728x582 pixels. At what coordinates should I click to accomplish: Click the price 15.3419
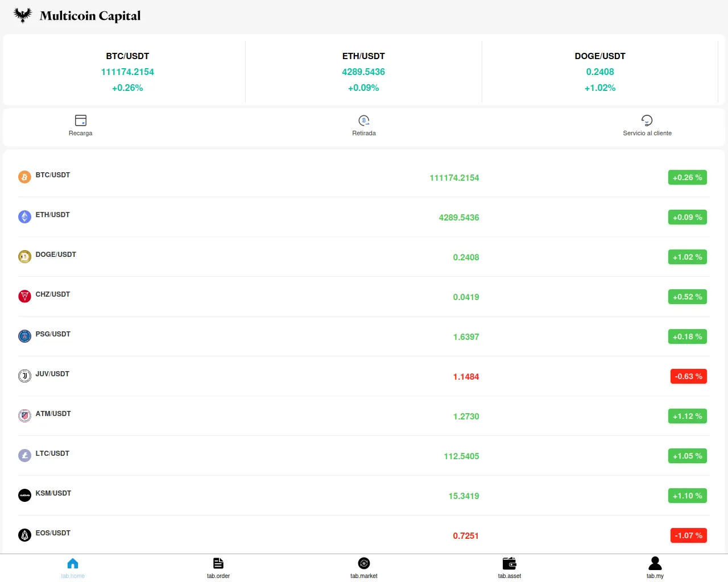coord(464,496)
